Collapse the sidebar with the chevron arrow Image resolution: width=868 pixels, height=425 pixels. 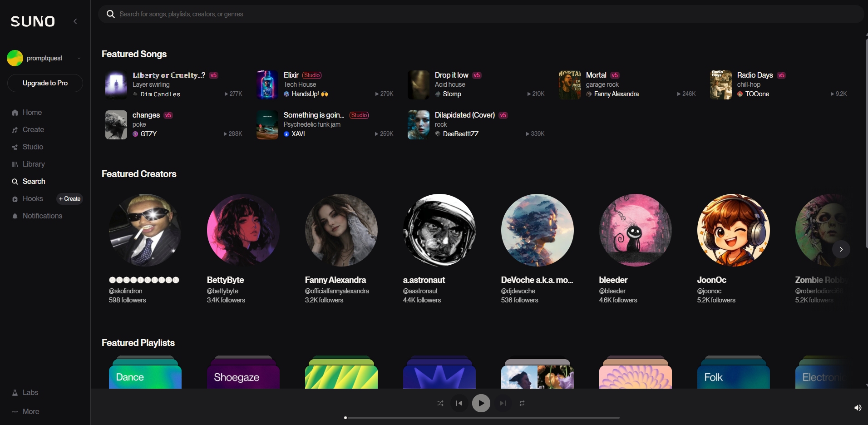[x=75, y=21]
